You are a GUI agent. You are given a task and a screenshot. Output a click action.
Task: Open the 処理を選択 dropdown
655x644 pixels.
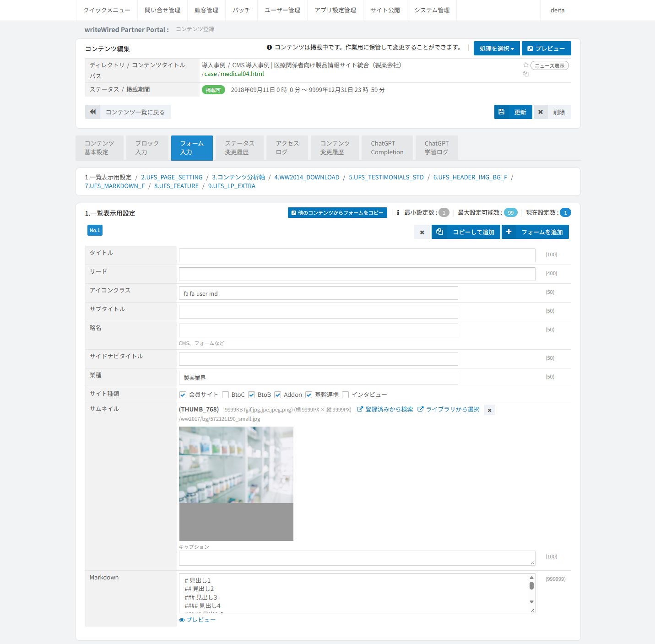pos(497,49)
